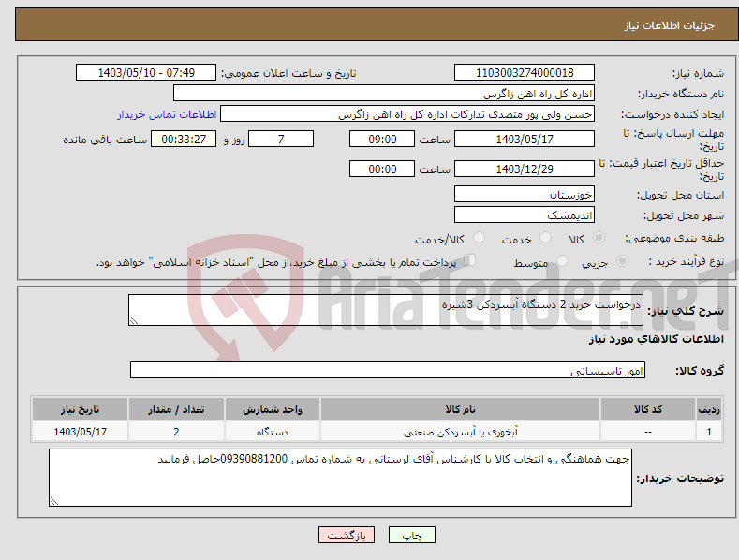This screenshot has height=560, width=739.
Task: Click the delivery province field خوزستان
Action: pyautogui.click(x=525, y=194)
